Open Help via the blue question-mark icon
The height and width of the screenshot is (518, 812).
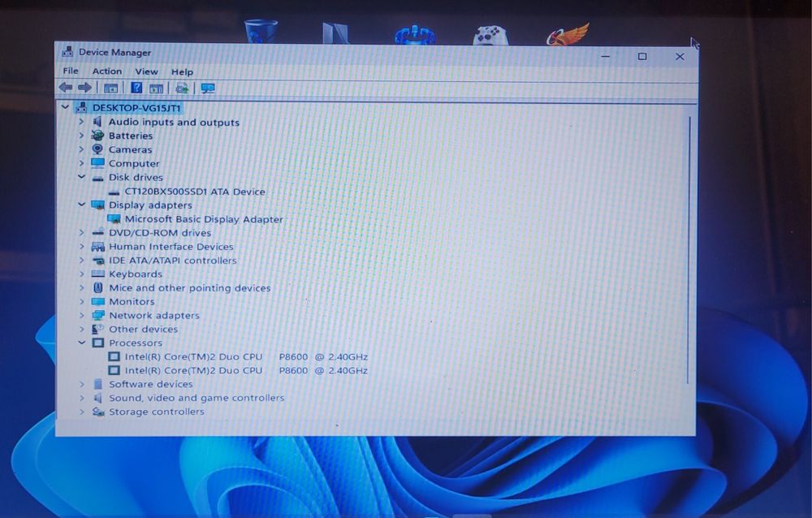[x=136, y=88]
